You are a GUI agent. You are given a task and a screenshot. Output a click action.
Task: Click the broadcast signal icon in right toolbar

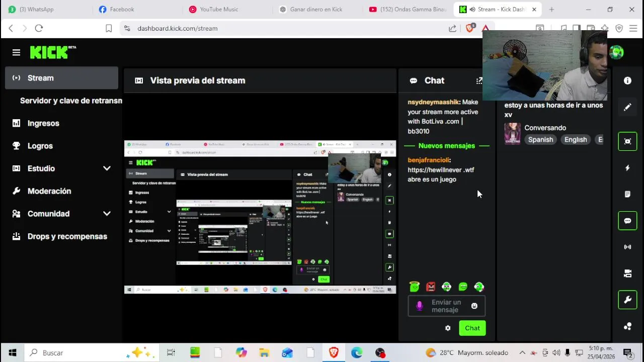[627, 247]
